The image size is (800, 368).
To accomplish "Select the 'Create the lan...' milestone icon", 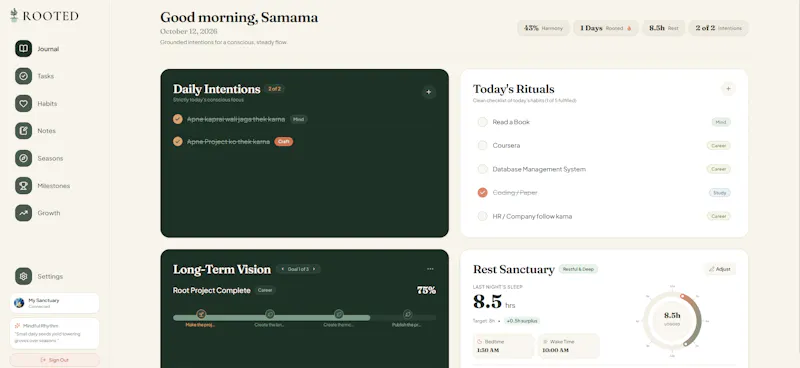I will point(270,314).
